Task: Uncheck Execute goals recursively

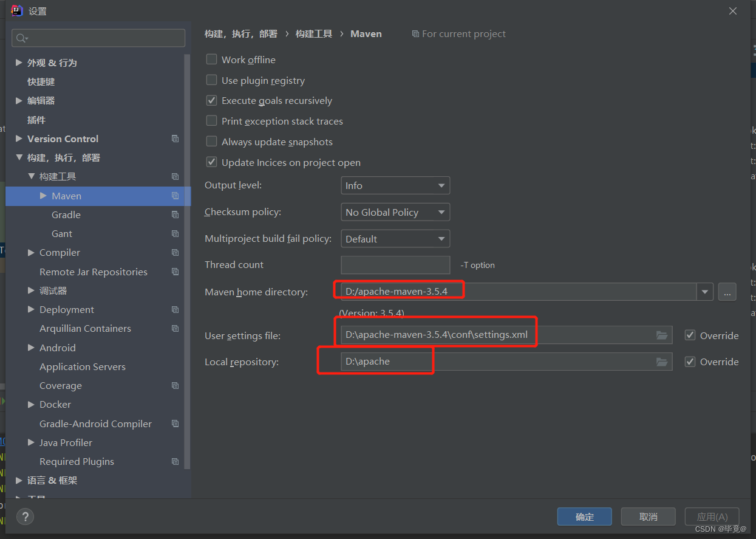Action: [x=211, y=100]
